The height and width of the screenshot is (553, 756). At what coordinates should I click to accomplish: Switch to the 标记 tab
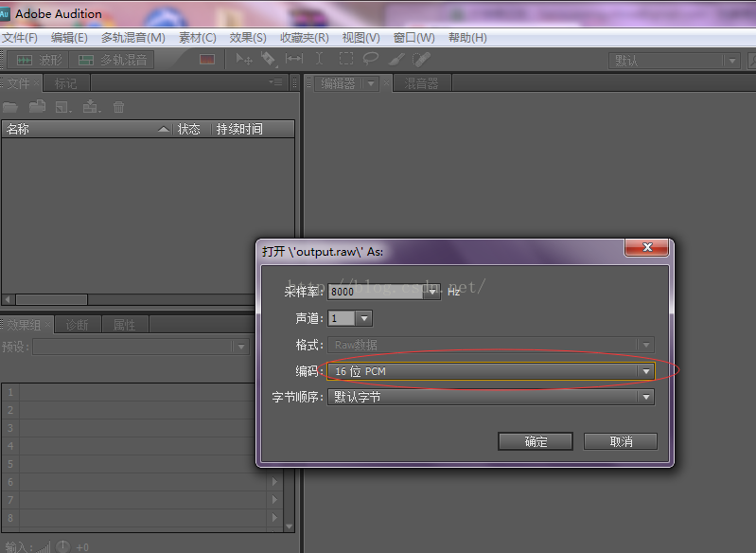click(65, 83)
